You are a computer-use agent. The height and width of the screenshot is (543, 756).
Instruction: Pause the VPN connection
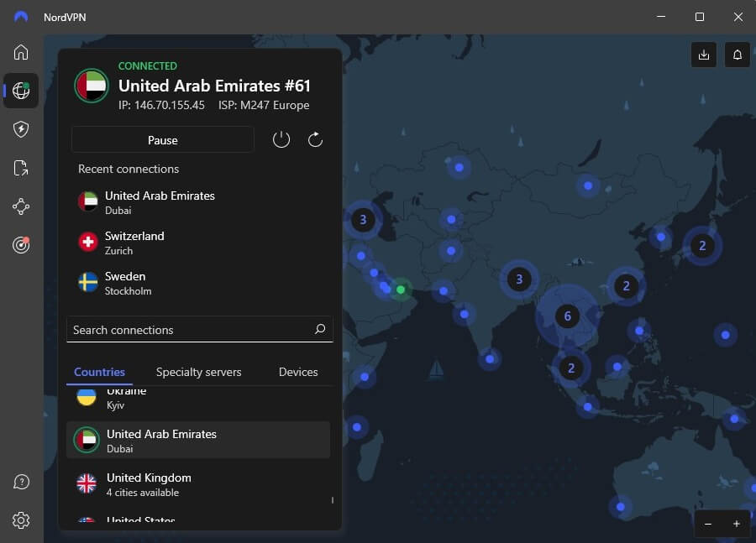pos(162,140)
